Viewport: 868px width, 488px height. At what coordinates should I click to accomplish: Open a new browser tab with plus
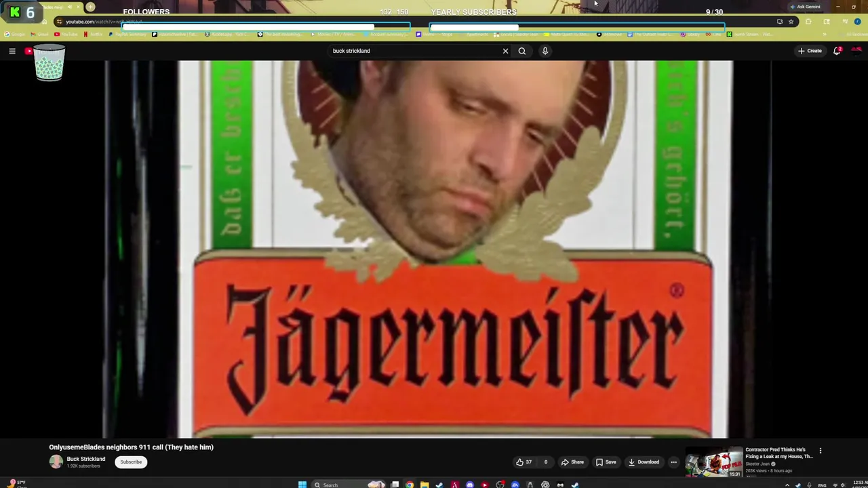click(x=90, y=7)
